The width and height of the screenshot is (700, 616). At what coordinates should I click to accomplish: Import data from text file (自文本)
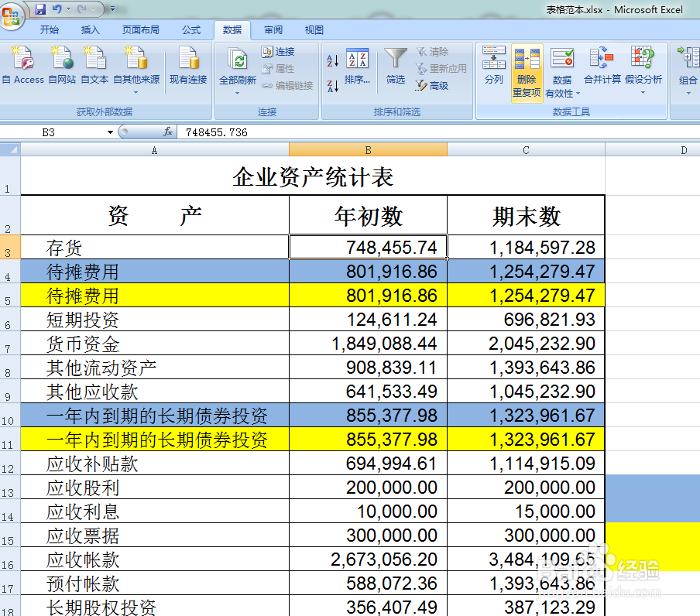(94, 65)
